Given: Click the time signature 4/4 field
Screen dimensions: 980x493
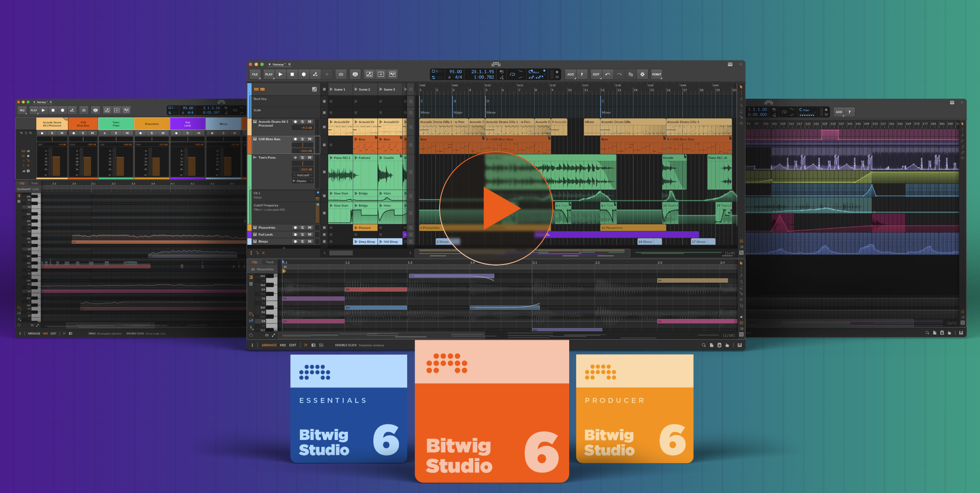Looking at the screenshot, I should pos(458,77).
